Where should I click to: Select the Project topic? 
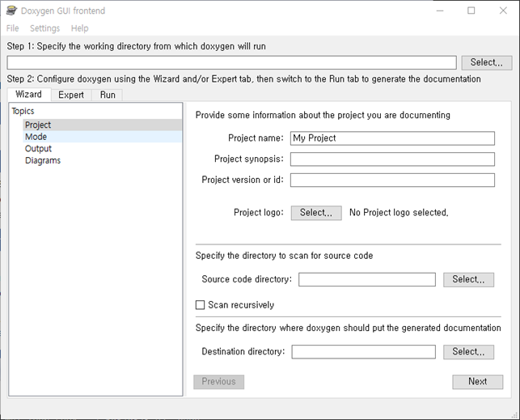click(x=102, y=125)
